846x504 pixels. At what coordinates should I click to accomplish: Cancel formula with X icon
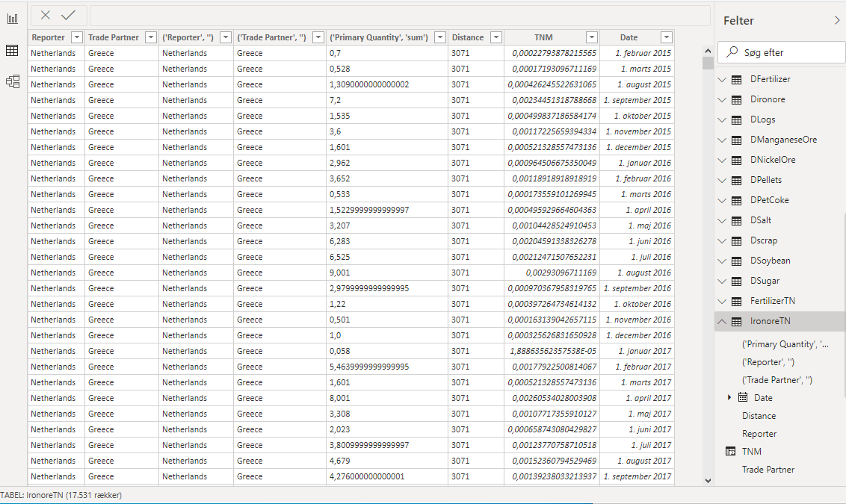(46, 15)
